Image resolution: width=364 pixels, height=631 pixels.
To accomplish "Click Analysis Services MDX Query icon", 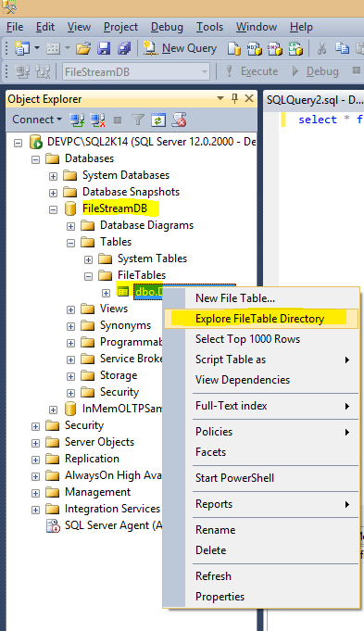I will (255, 49).
